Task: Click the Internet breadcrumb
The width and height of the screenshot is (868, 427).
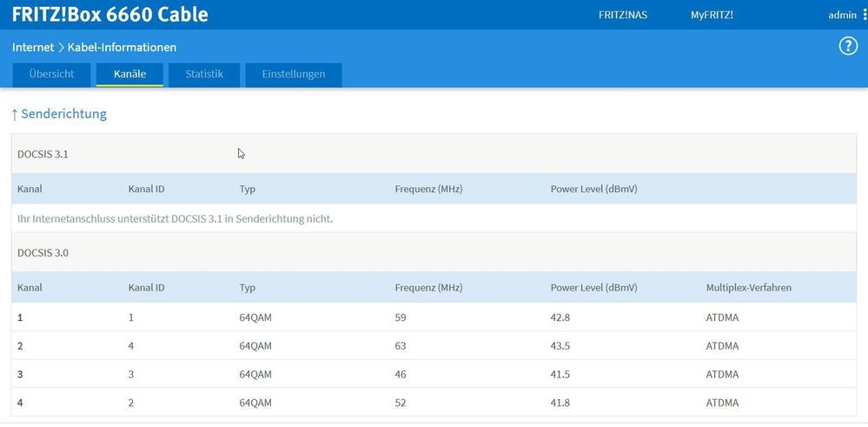Action: click(x=32, y=47)
